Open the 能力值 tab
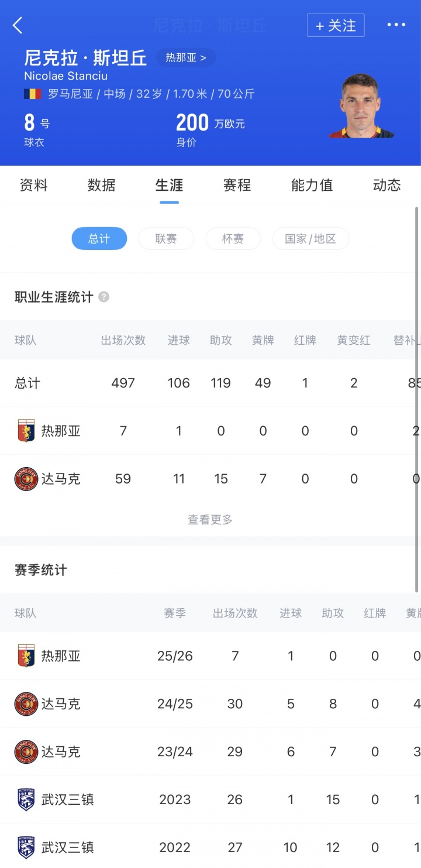This screenshot has width=421, height=868. pyautogui.click(x=312, y=186)
